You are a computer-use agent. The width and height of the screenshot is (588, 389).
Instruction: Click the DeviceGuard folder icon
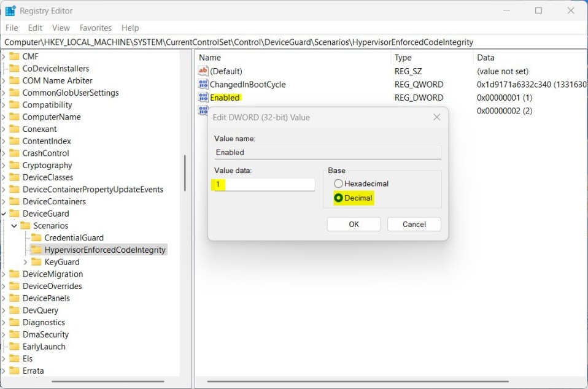point(14,214)
